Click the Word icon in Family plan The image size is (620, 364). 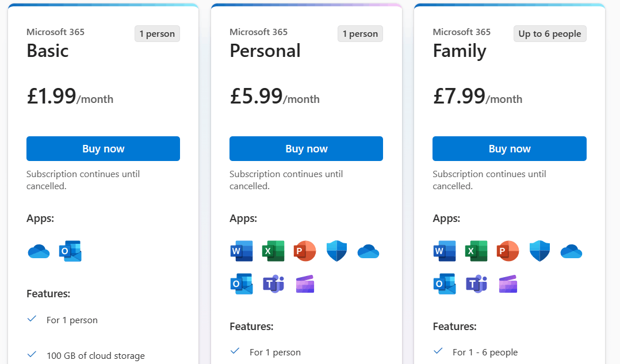(445, 251)
